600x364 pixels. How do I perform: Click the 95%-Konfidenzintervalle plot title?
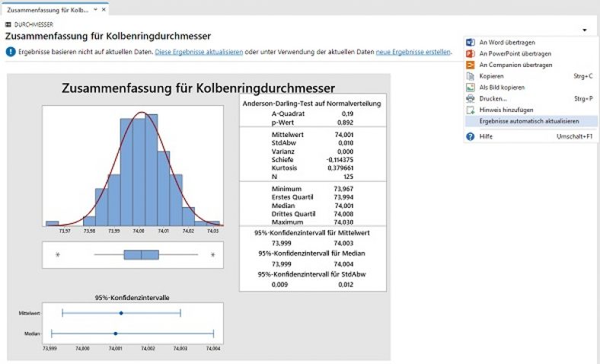coord(132,298)
